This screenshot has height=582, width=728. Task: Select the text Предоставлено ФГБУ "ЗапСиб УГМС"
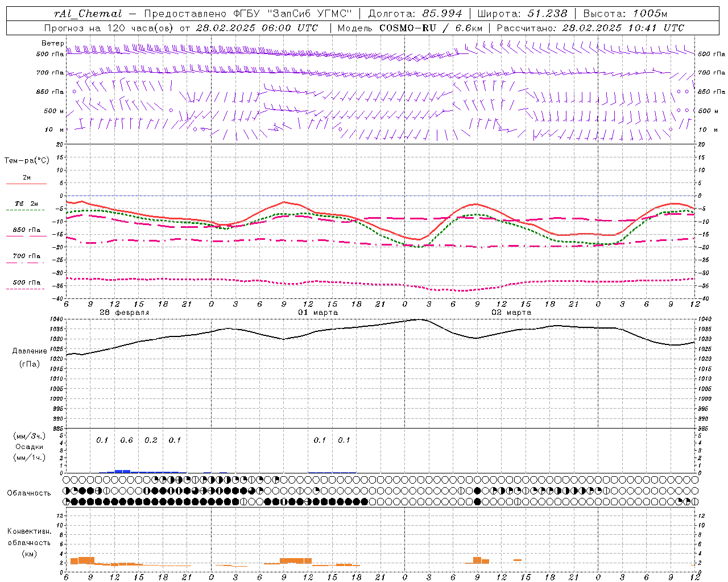tap(249, 14)
